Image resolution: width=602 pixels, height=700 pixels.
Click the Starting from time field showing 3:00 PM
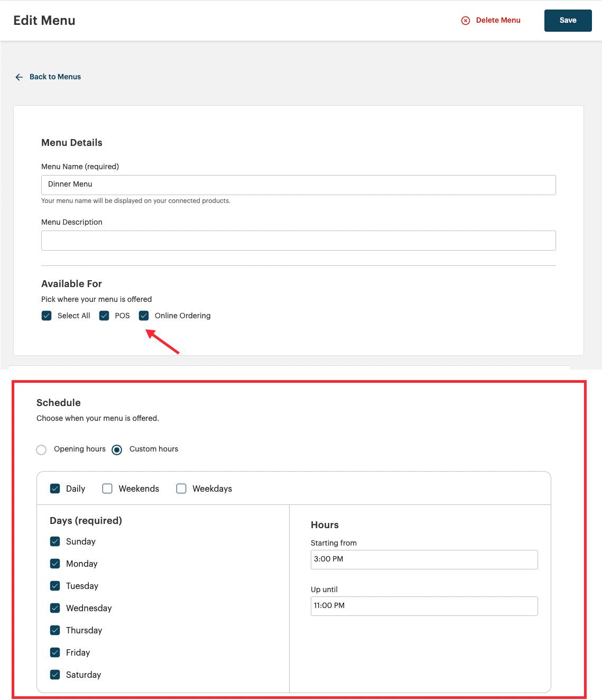pyautogui.click(x=424, y=559)
